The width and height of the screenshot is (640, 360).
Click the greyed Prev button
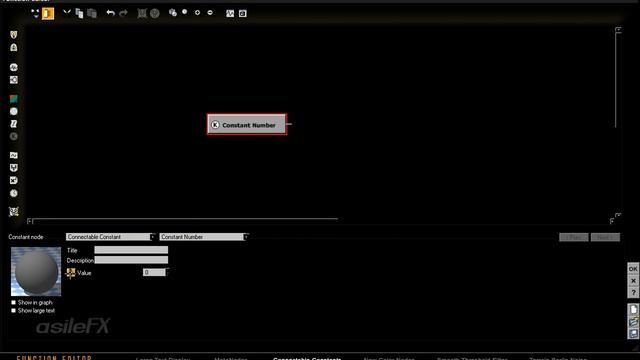click(x=573, y=237)
